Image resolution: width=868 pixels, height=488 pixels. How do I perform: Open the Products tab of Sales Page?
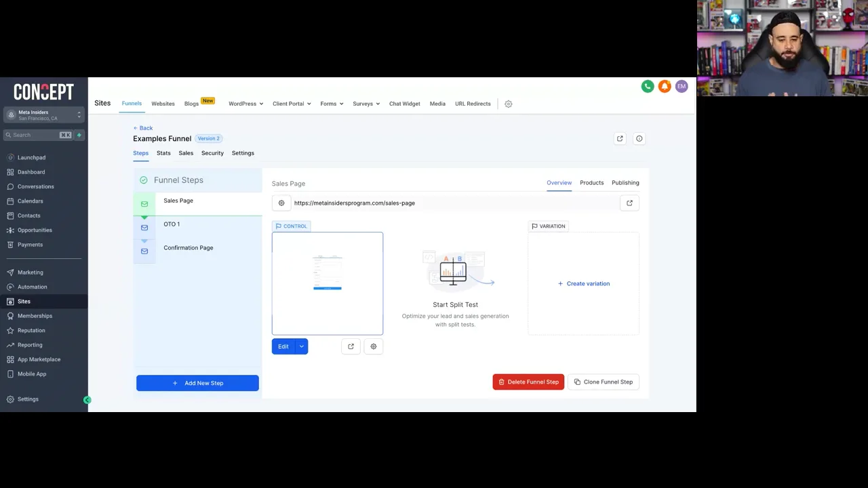pyautogui.click(x=591, y=183)
